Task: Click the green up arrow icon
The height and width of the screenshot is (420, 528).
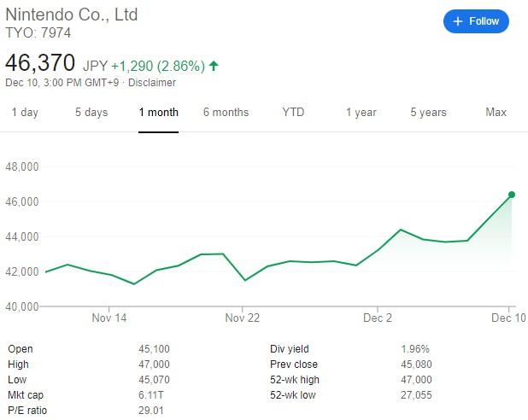Action: [213, 65]
